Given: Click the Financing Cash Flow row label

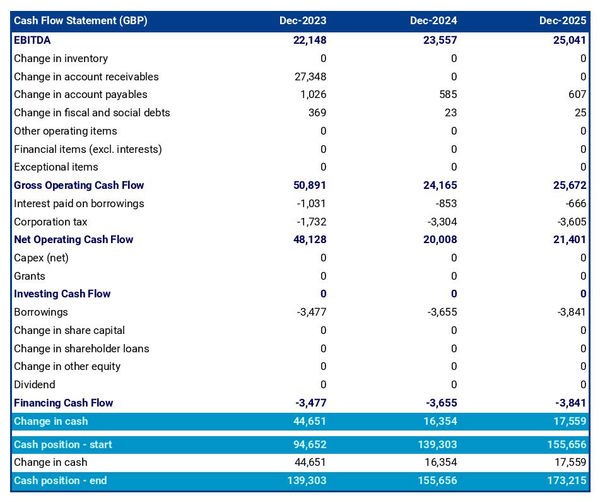Looking at the screenshot, I should click(x=63, y=403).
